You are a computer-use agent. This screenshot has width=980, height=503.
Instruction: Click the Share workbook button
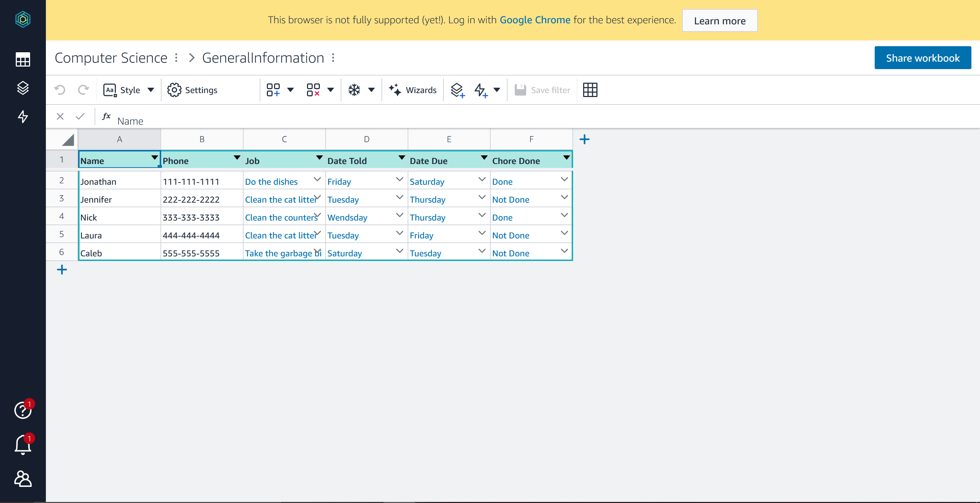(923, 58)
